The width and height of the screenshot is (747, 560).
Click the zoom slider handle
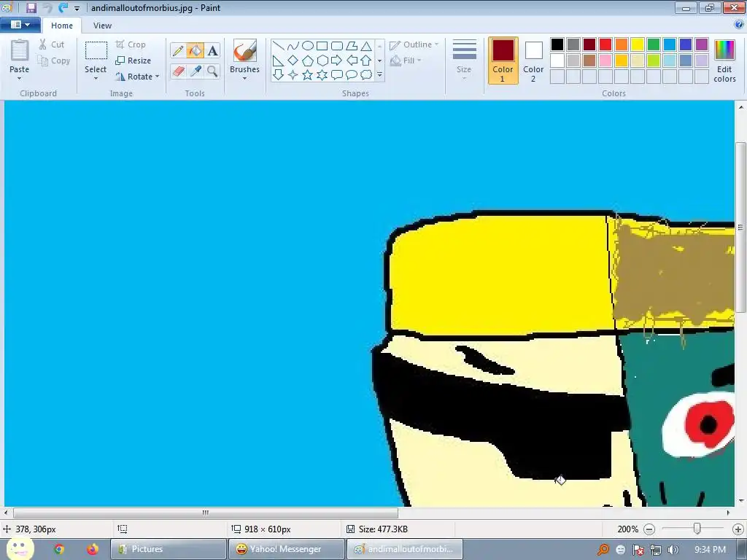[x=697, y=529]
